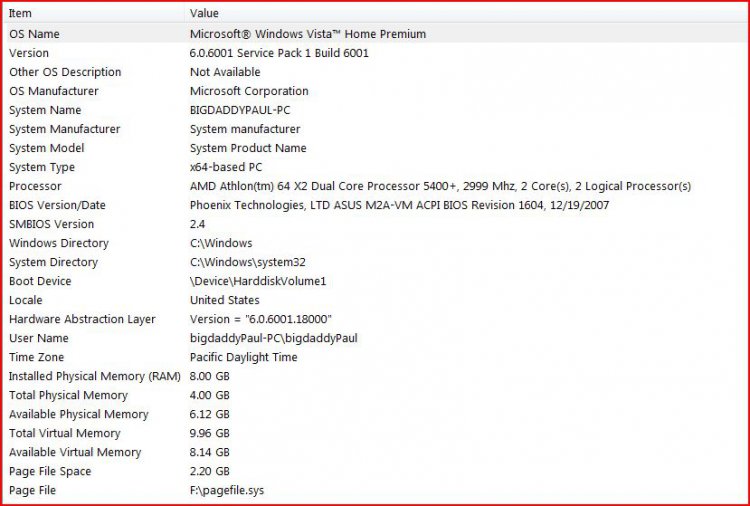Viewport: 750px width, 506px height.
Task: Click the 'Microsoft Corporation' value
Action: 249,91
